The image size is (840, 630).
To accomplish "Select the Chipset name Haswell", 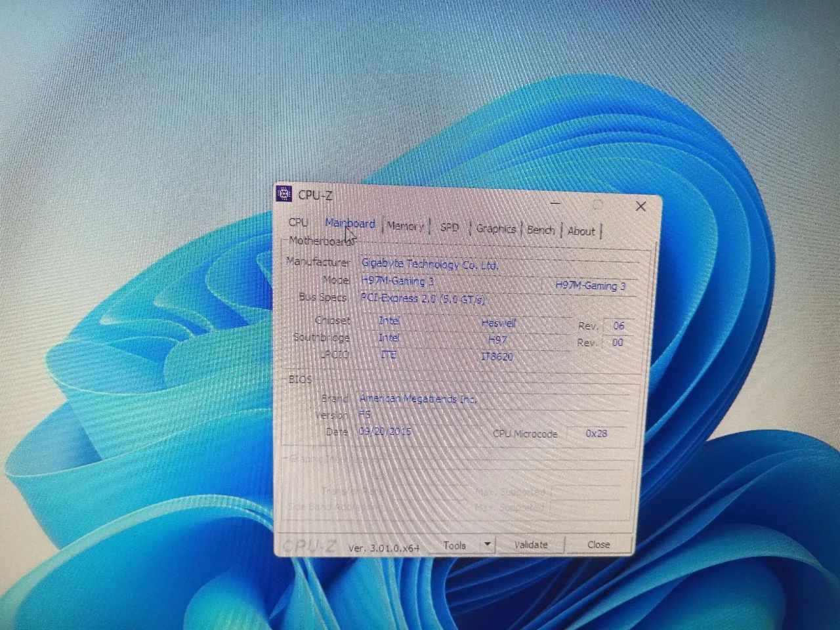I will [x=499, y=323].
